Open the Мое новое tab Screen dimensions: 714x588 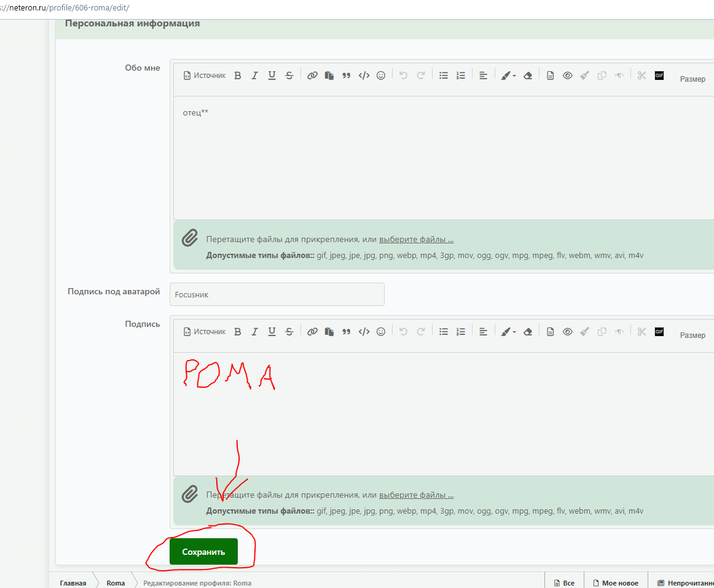[616, 582]
